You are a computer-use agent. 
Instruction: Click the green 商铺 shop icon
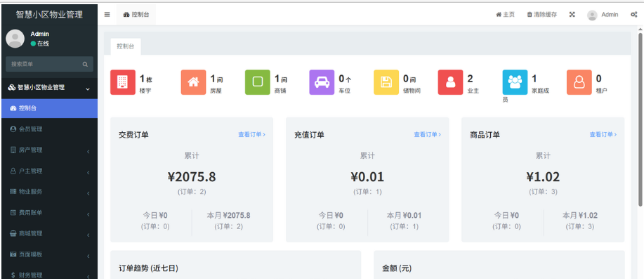point(258,82)
